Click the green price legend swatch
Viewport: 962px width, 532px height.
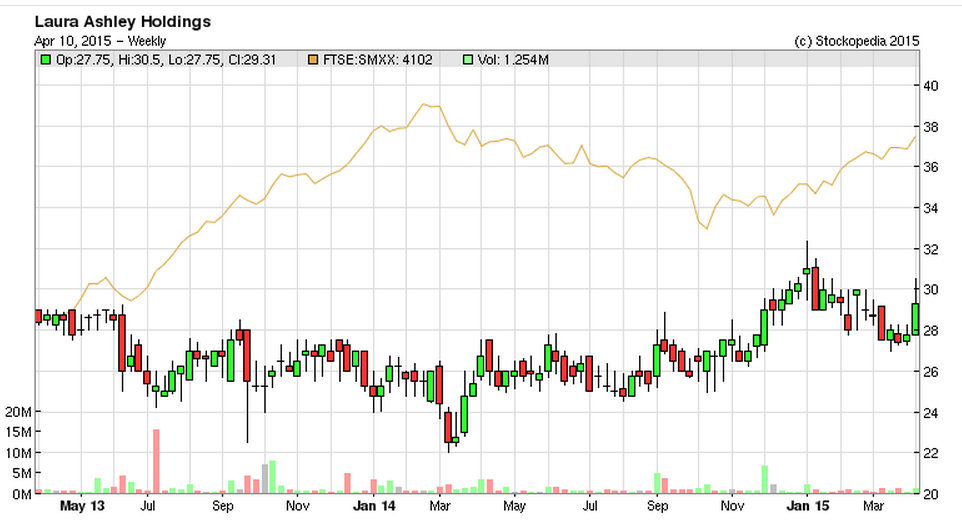coord(45,60)
